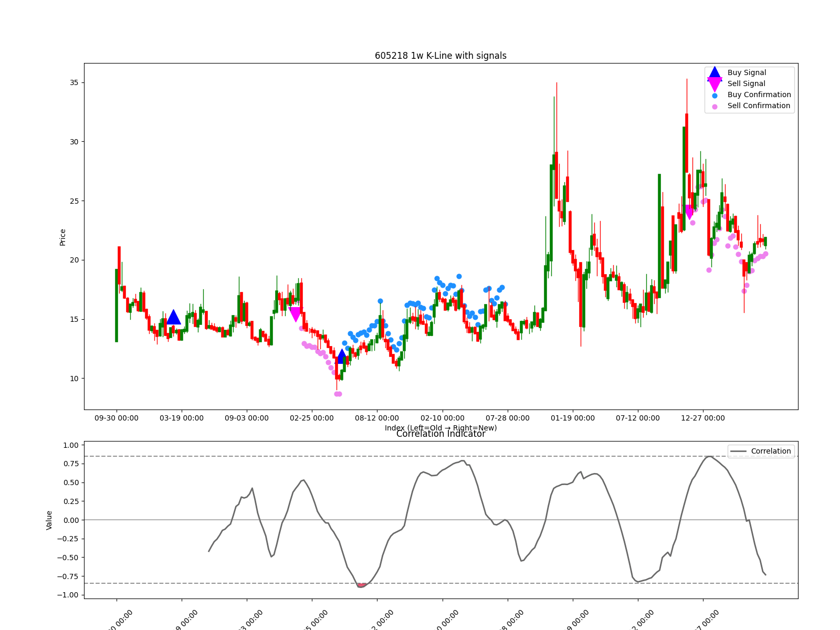The width and height of the screenshot is (840, 630).
Task: Click the blue buy signal triangle near price 12
Action: coord(342,356)
